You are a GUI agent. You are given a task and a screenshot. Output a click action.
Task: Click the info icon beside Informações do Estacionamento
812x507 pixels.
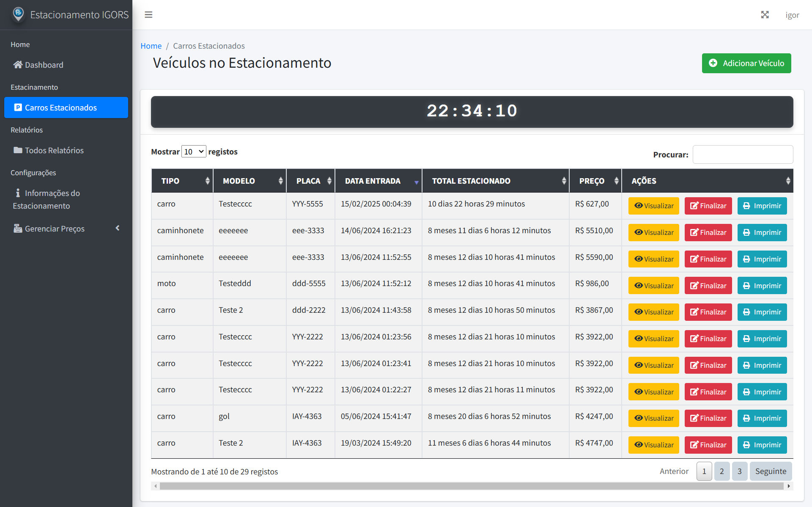[x=17, y=193]
